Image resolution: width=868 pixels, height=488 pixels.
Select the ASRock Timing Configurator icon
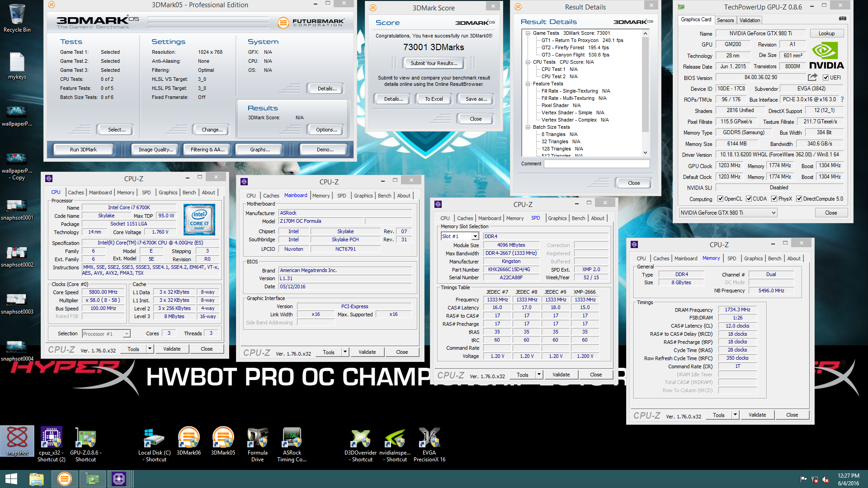(292, 445)
